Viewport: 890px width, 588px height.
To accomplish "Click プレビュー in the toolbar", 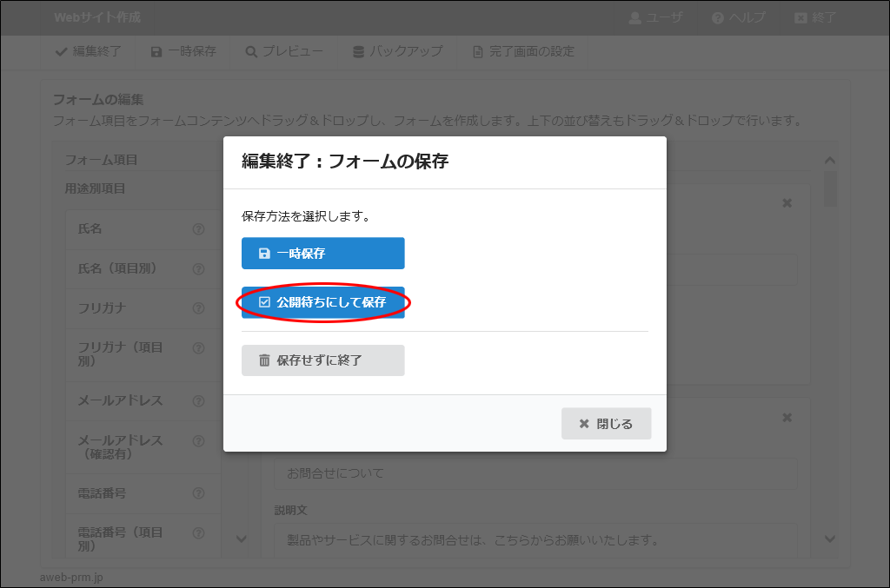I will 284,51.
